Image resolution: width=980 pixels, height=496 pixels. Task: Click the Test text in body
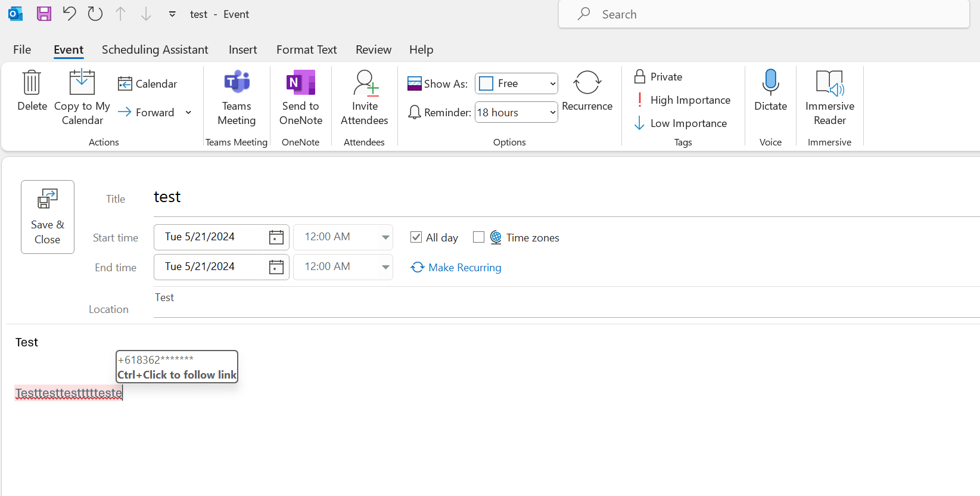click(x=27, y=342)
